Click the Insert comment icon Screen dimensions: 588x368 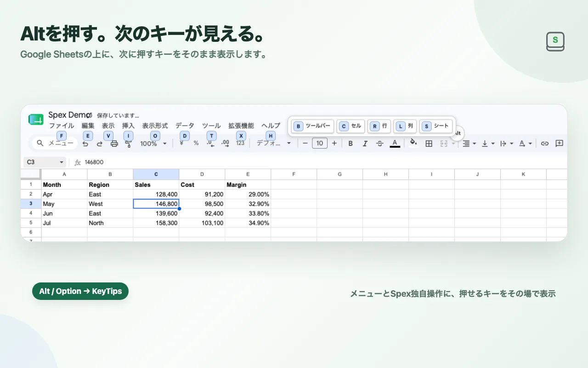click(x=559, y=144)
